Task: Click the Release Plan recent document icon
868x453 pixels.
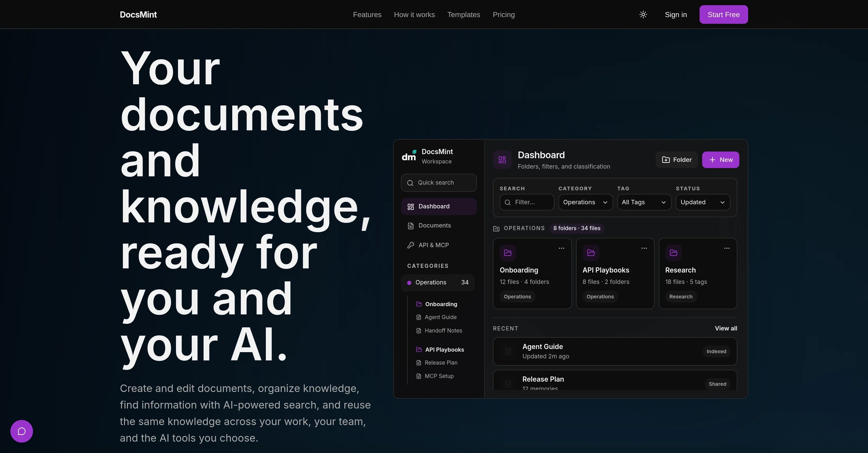Action: point(508,384)
